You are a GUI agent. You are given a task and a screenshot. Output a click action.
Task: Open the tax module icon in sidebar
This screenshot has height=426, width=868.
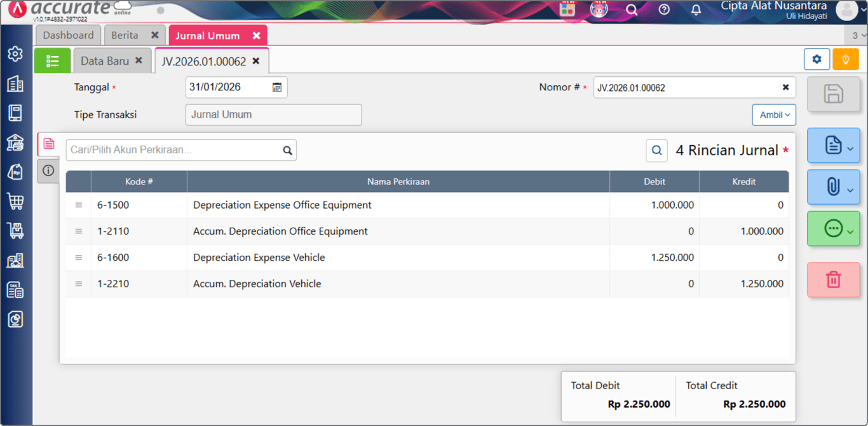[x=15, y=290]
